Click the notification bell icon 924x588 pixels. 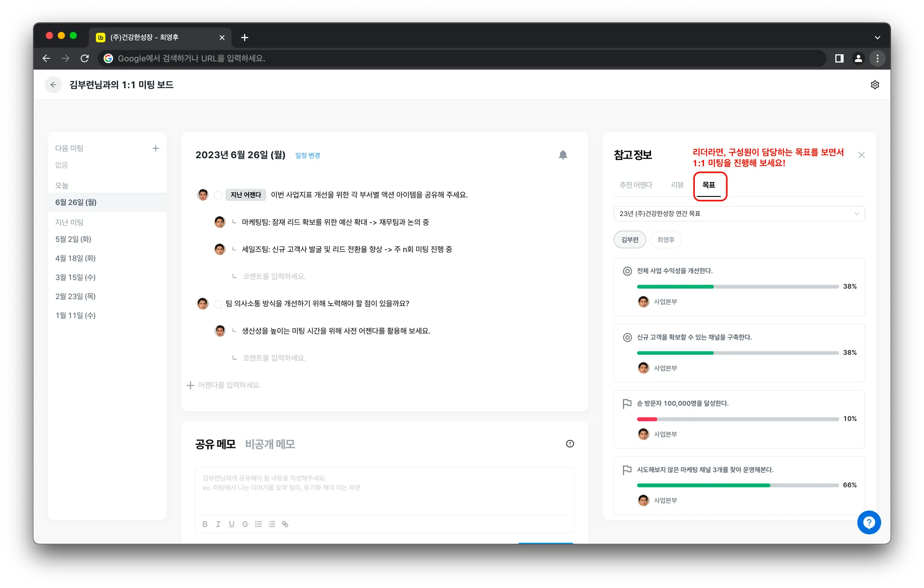click(x=563, y=155)
